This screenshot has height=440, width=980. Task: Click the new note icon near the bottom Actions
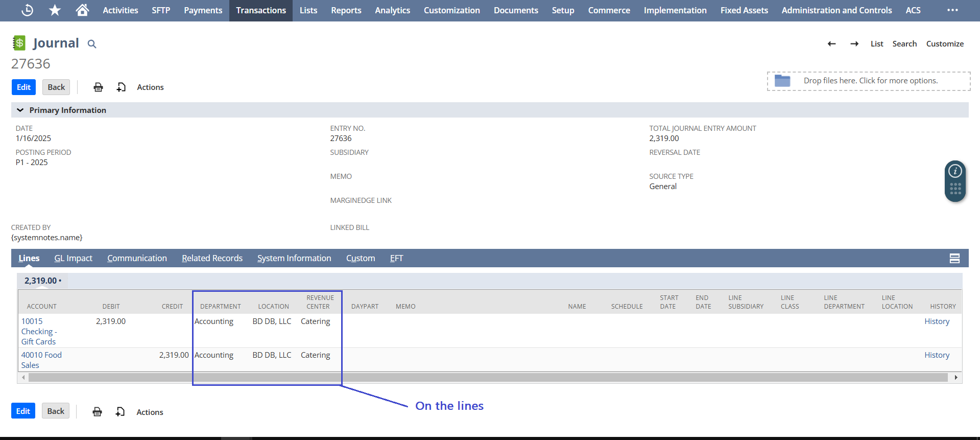(x=120, y=412)
